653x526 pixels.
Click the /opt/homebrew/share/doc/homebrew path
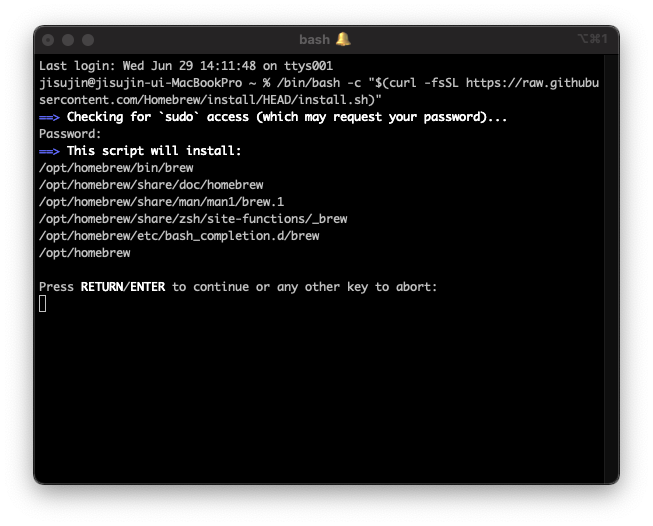pyautogui.click(x=151, y=185)
